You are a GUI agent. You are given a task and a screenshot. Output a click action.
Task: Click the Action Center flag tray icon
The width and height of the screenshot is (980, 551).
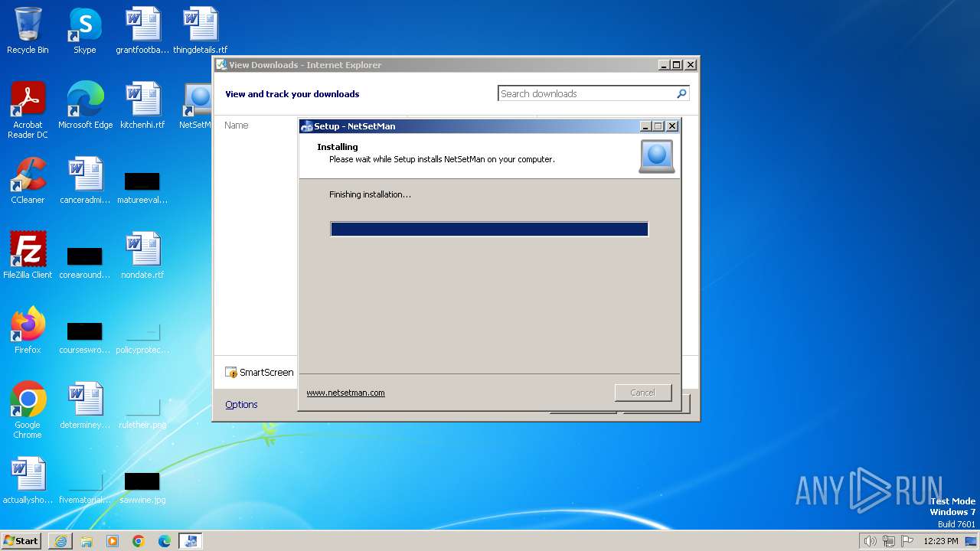[907, 541]
